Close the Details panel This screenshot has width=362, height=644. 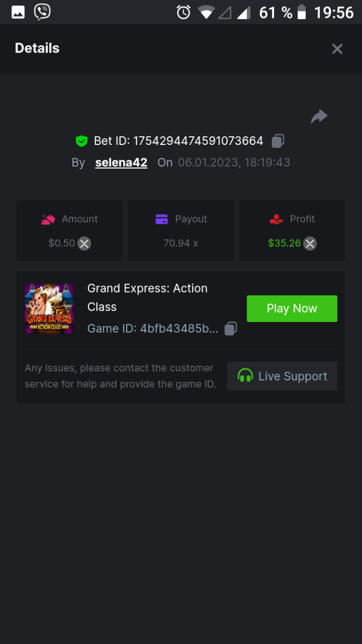(x=337, y=49)
